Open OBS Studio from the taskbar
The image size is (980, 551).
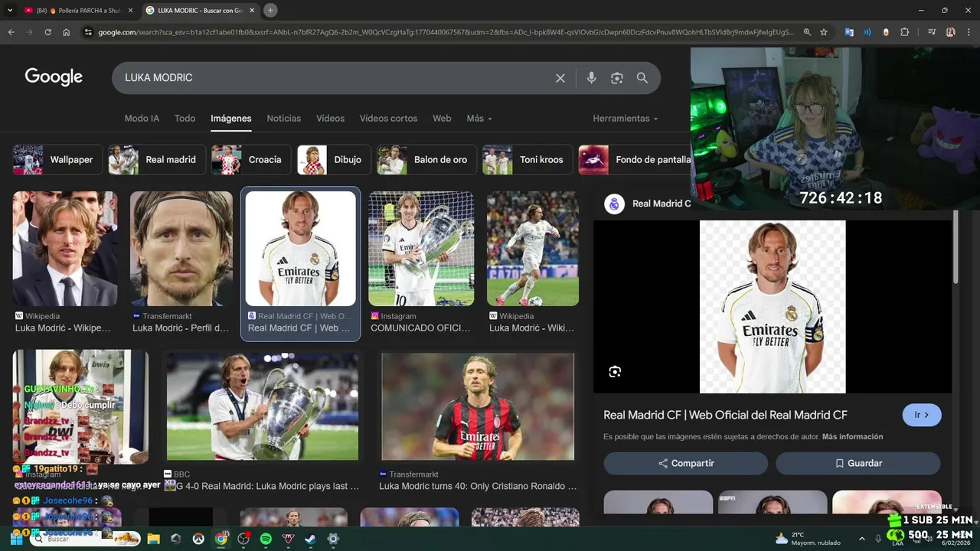click(243, 539)
